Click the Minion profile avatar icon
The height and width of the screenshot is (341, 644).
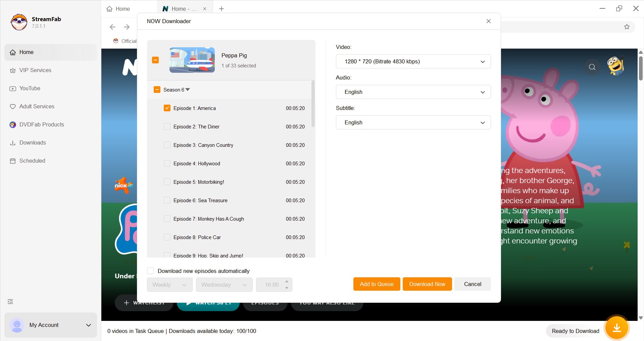point(615,65)
